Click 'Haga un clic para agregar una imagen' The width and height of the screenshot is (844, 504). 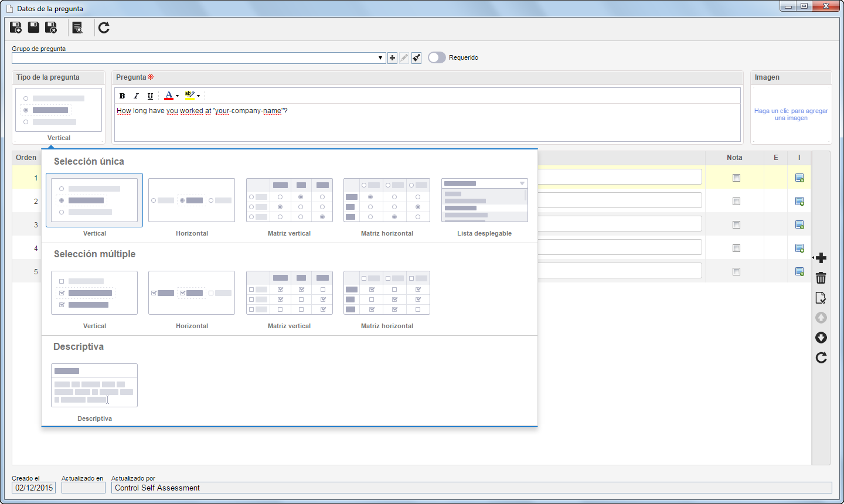[791, 114]
